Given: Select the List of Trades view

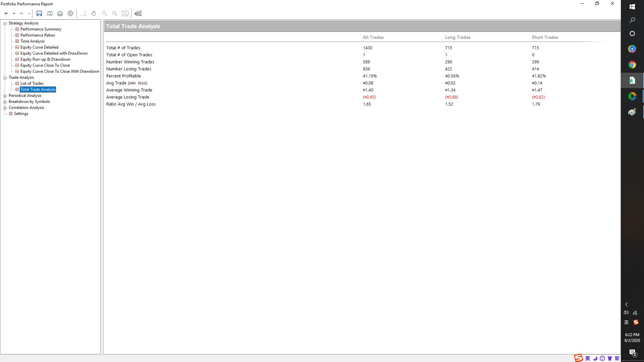Looking at the screenshot, I should pos(32,83).
